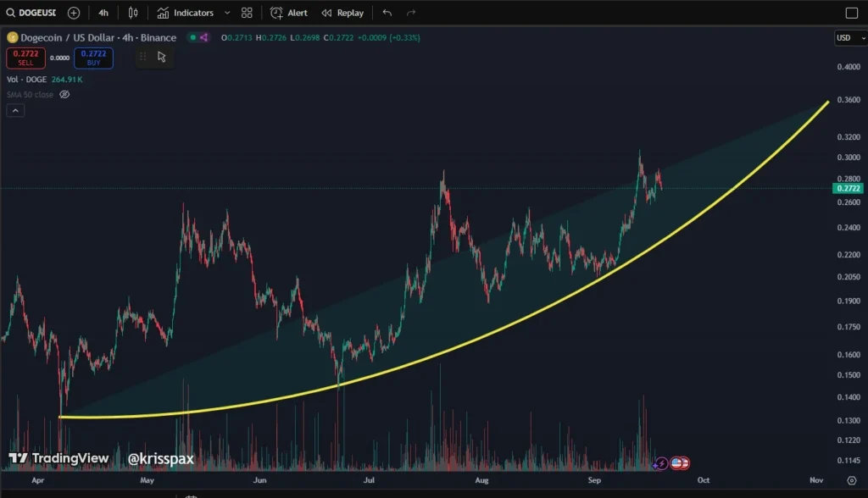Click the TradingView logo

[x=58, y=458]
